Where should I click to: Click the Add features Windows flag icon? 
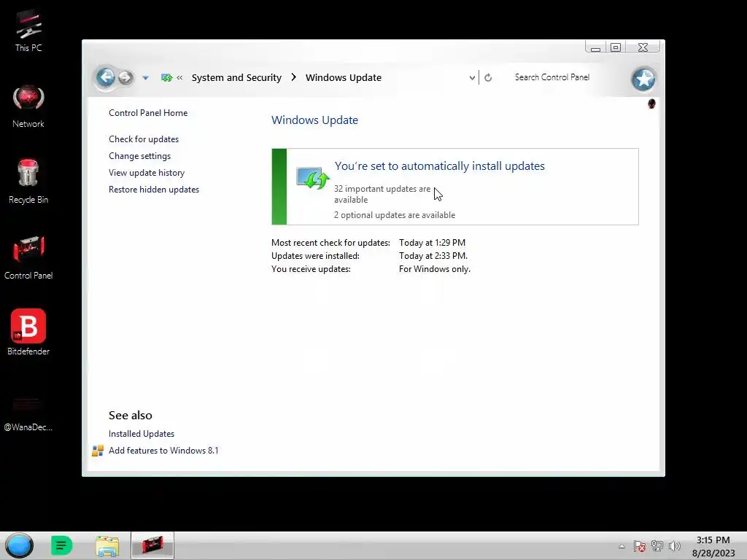[x=98, y=451]
